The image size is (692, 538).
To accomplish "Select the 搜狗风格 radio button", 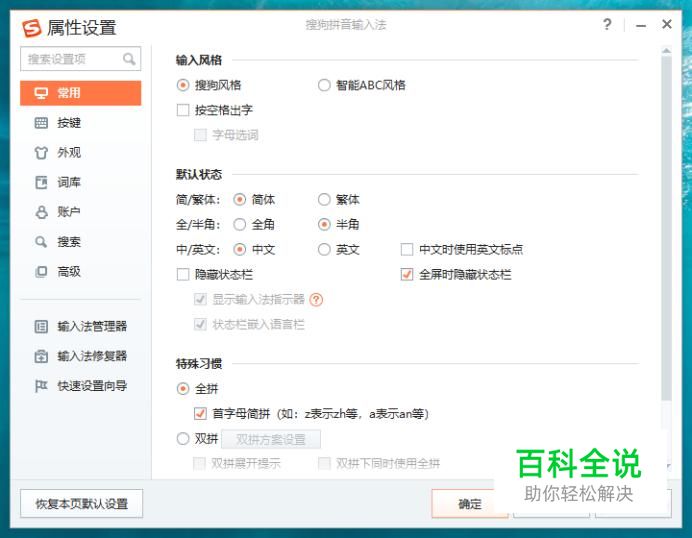I will 183,85.
